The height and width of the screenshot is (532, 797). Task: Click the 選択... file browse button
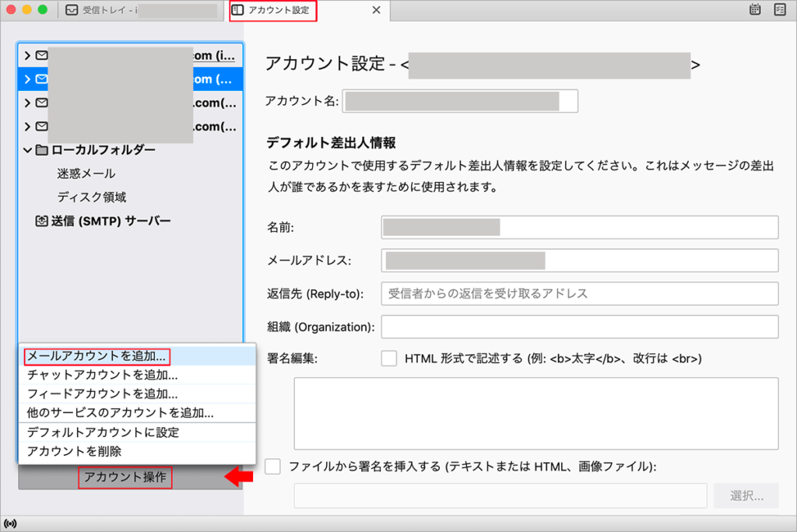(x=746, y=495)
